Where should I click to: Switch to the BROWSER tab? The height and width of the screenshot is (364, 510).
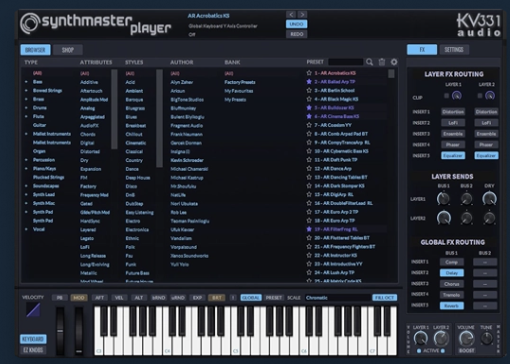[35, 50]
